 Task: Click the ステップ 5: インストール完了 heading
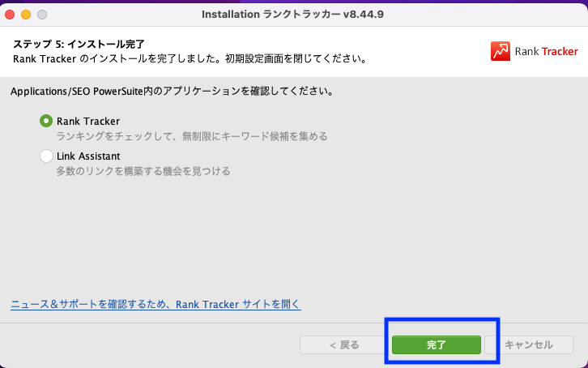click(79, 45)
